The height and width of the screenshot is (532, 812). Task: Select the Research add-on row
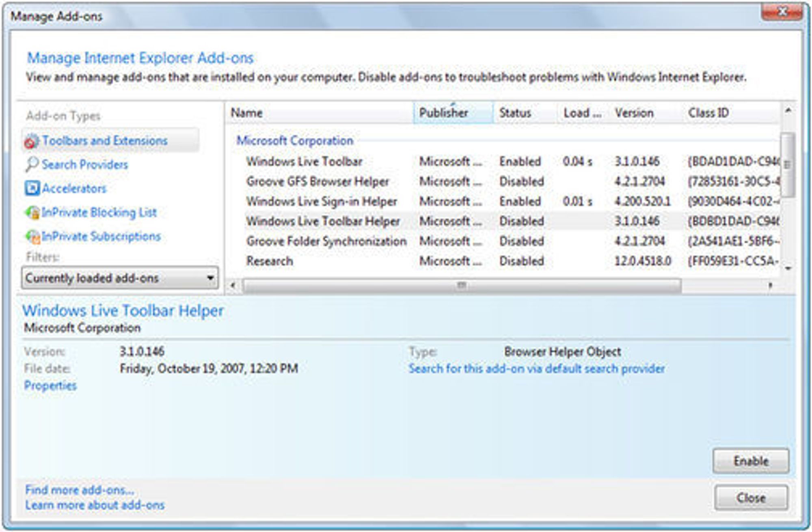click(x=512, y=261)
